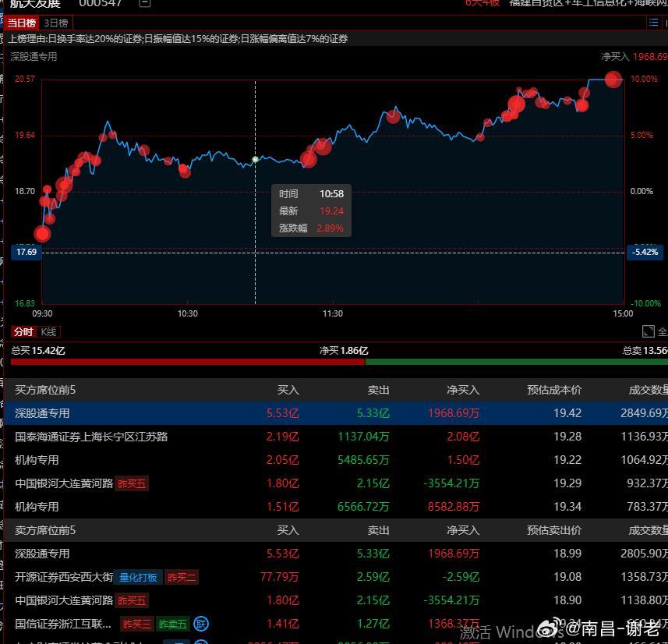This screenshot has height=644, width=668.
Task: Click the minus box icon beside stock code 000547
Action: (x=145, y=3)
